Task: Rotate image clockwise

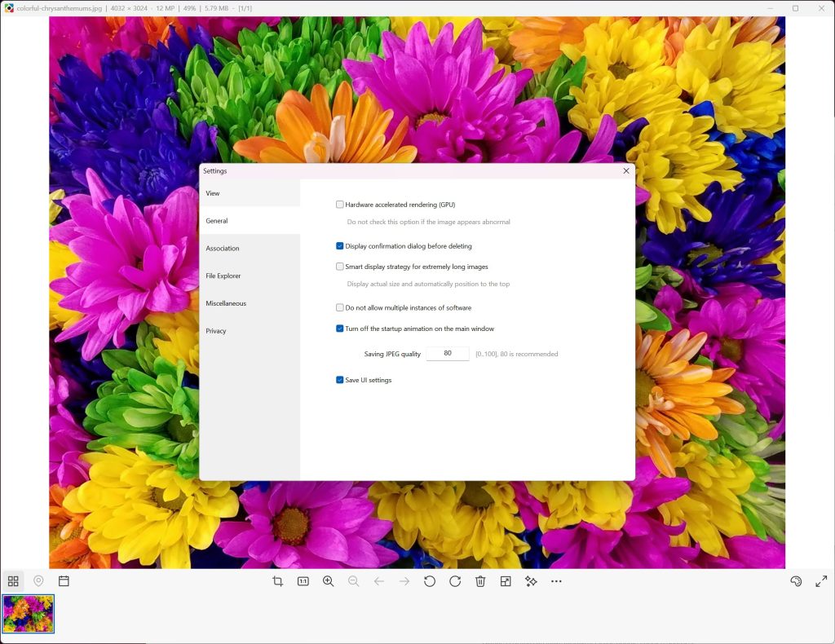Action: 455,581
